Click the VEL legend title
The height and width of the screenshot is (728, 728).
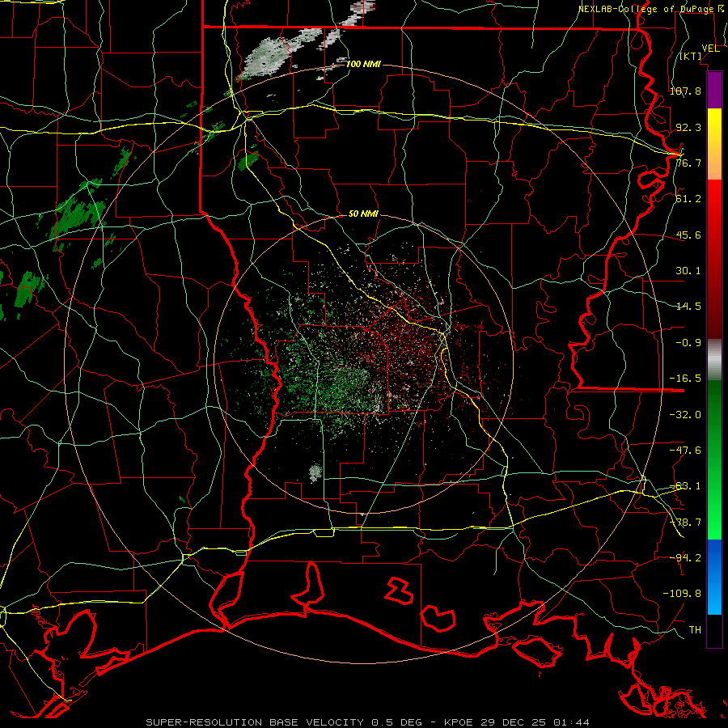pyautogui.click(x=710, y=49)
